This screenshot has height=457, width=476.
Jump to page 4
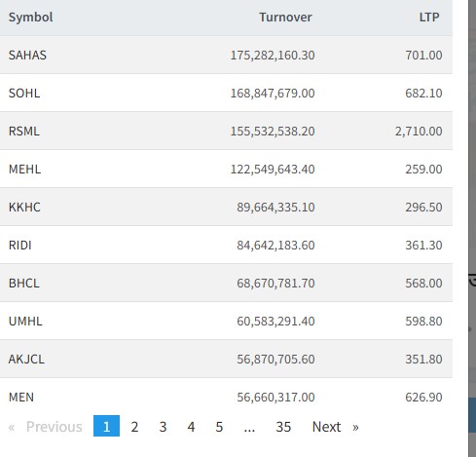click(x=191, y=427)
